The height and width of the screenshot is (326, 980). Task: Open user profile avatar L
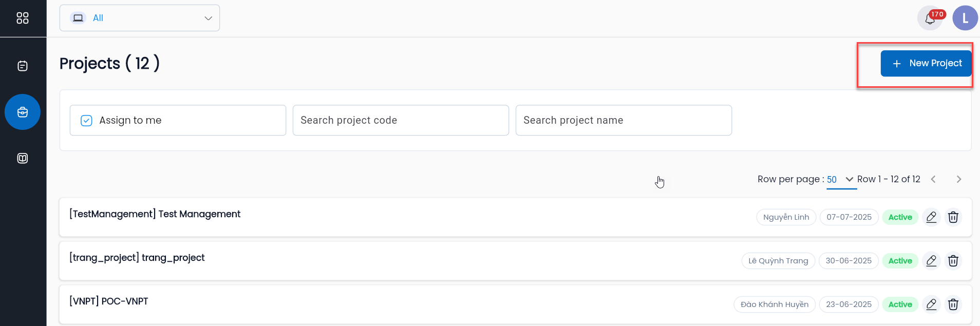pos(965,18)
